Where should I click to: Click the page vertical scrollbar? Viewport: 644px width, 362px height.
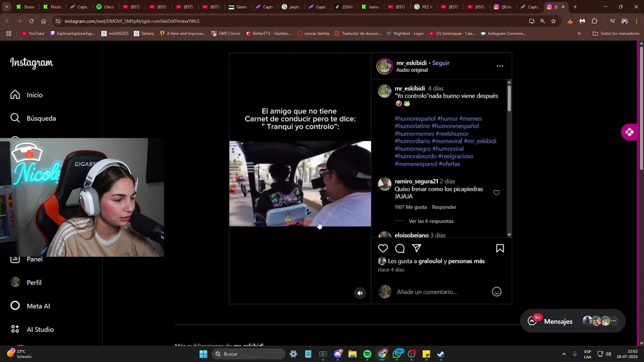641,108
